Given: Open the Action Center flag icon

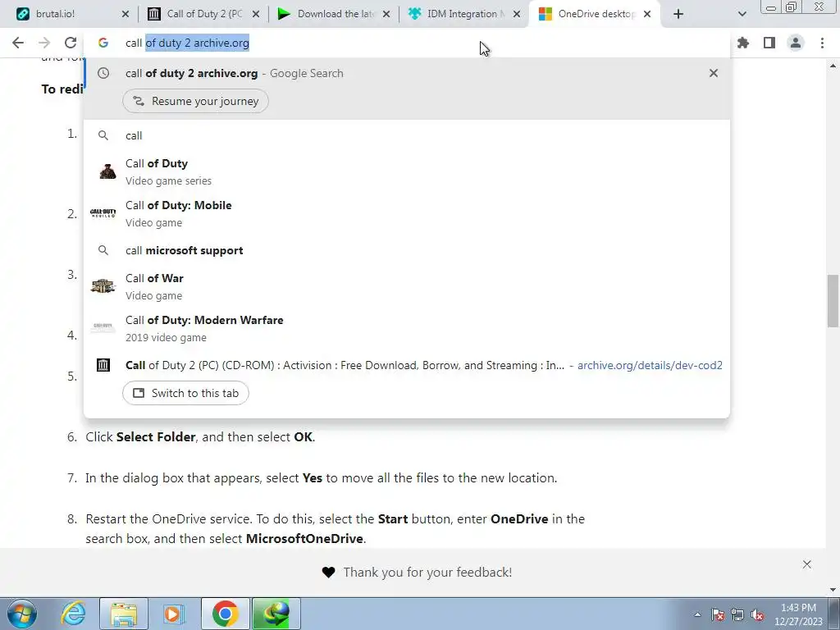Looking at the screenshot, I should point(718,614).
